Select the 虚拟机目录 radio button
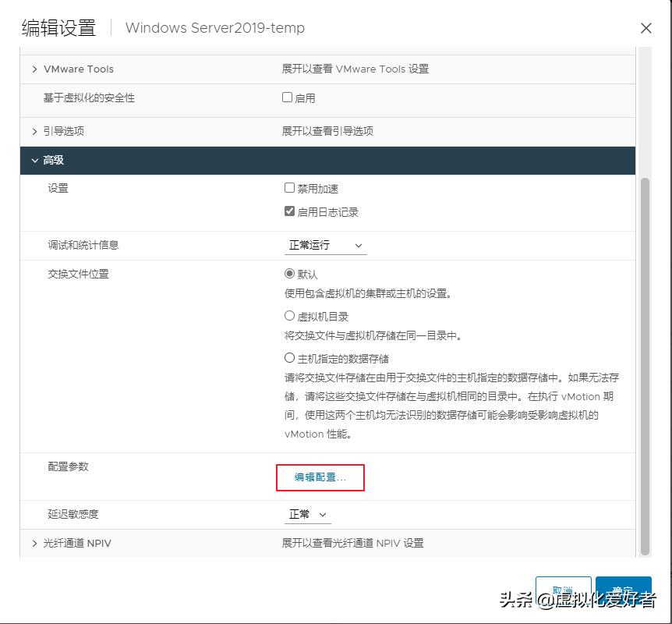 [x=288, y=316]
